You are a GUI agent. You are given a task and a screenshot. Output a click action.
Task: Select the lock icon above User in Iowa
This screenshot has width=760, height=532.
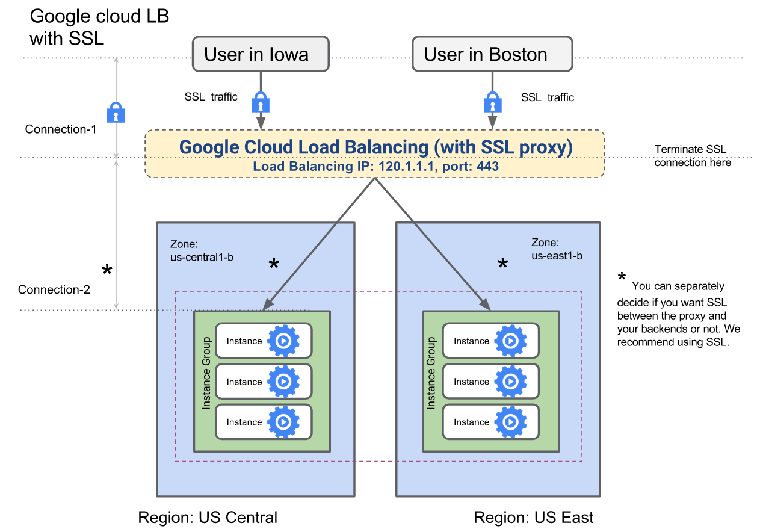tap(260, 102)
